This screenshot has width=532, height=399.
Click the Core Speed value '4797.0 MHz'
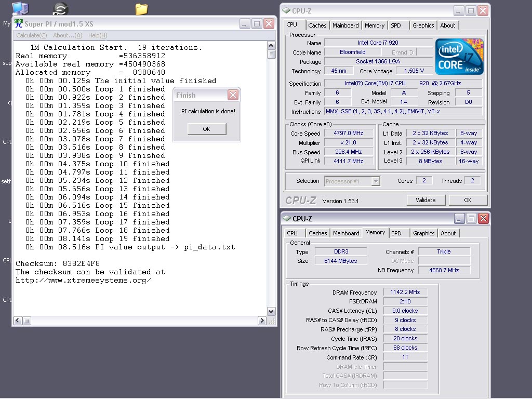349,134
